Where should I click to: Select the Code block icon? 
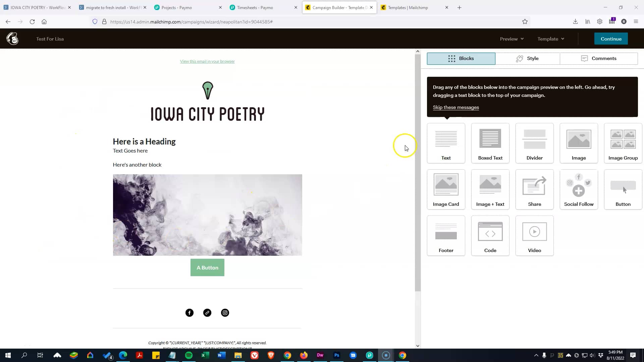pos(490,235)
